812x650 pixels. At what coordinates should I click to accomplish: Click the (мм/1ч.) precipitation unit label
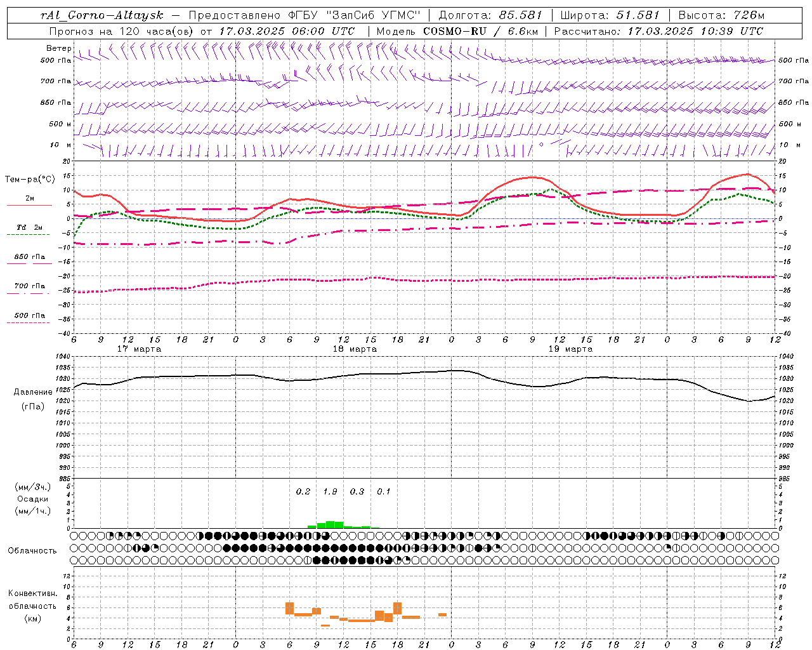[33, 511]
